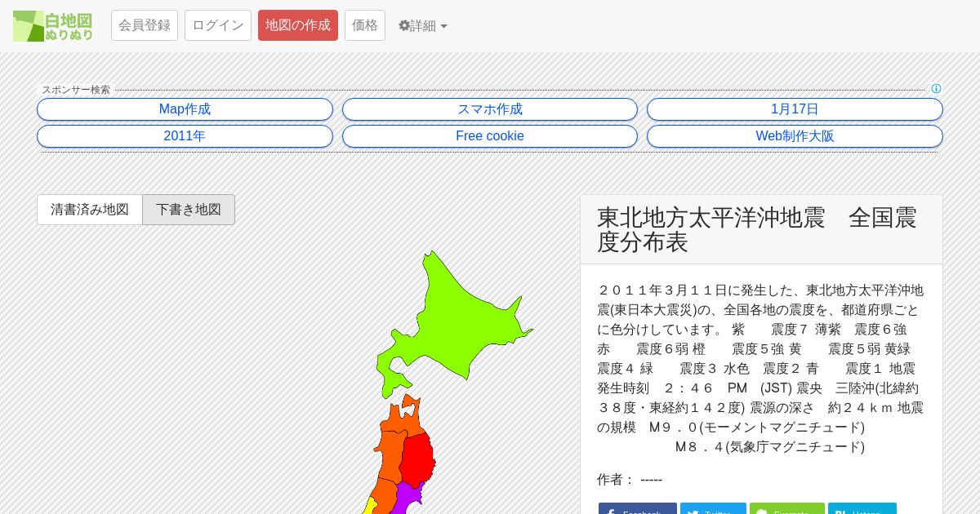The width and height of the screenshot is (980, 514).
Task: Share on Facebook button
Action: click(638, 509)
